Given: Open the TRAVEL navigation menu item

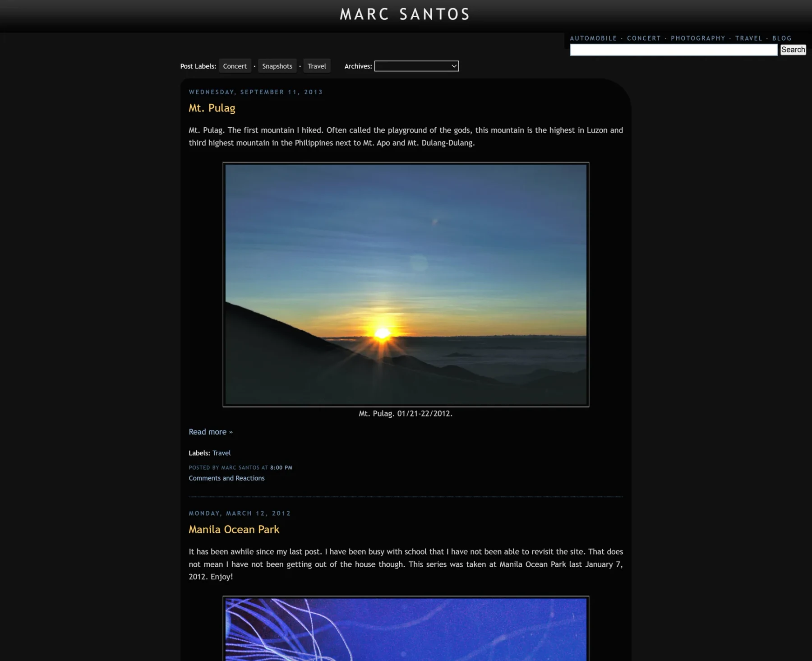Looking at the screenshot, I should coord(748,38).
